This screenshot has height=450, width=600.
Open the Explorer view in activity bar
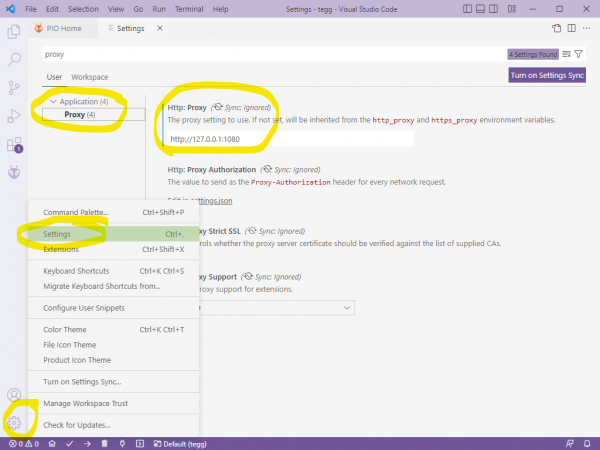click(14, 31)
